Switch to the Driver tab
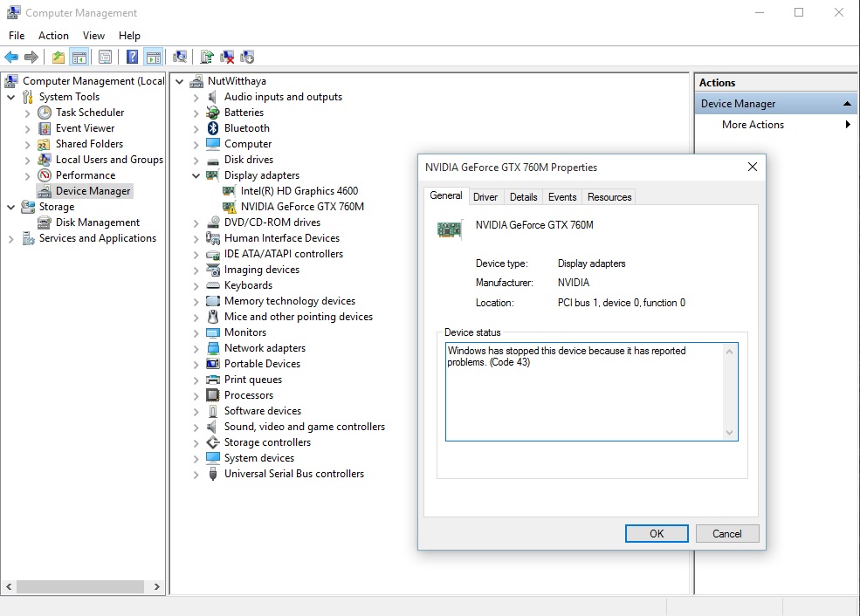The width and height of the screenshot is (860, 616). pos(485,197)
